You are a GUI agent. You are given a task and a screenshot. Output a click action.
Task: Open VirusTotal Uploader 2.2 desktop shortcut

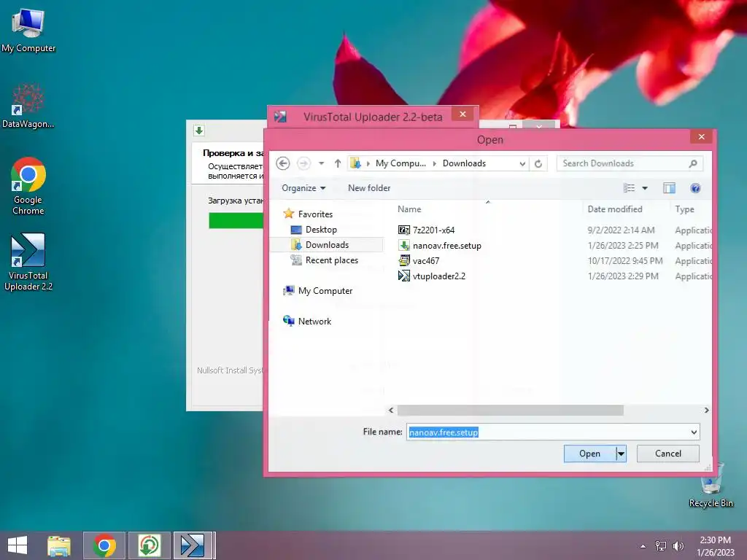point(28,262)
